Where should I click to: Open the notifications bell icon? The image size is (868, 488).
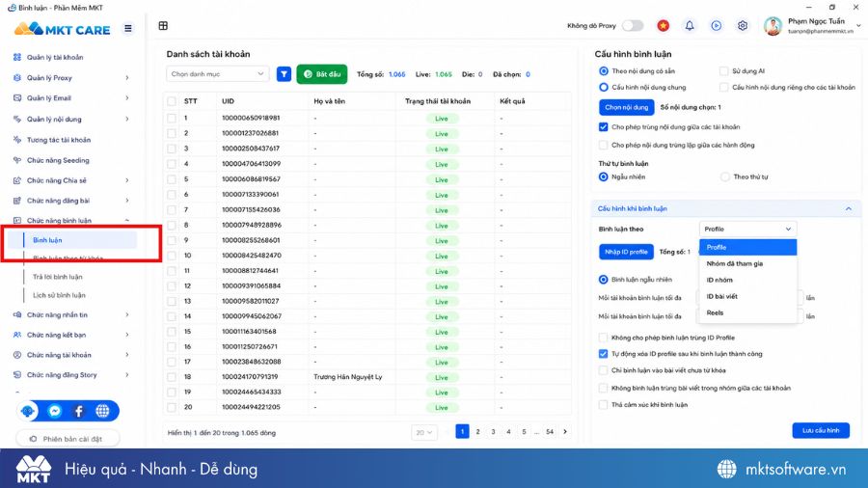coord(690,25)
